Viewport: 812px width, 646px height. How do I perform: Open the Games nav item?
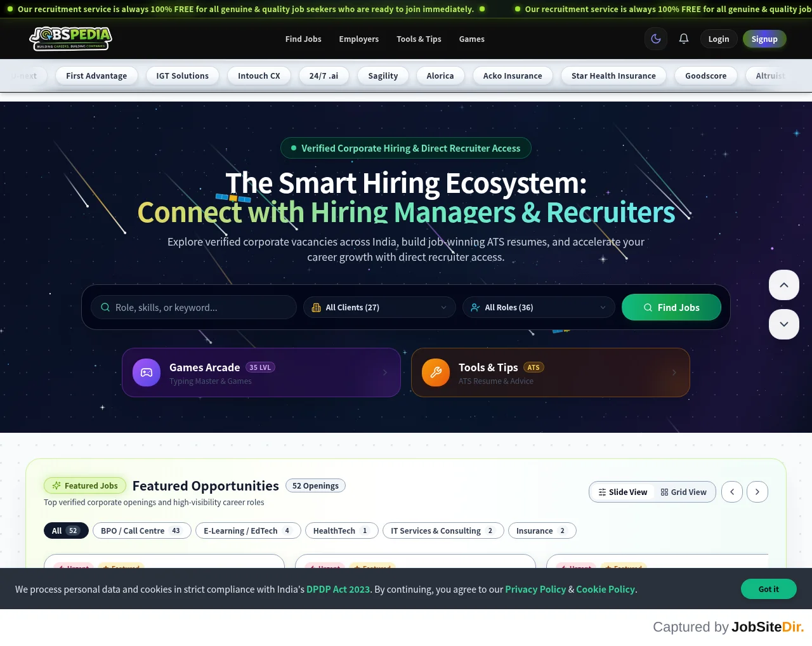click(472, 39)
